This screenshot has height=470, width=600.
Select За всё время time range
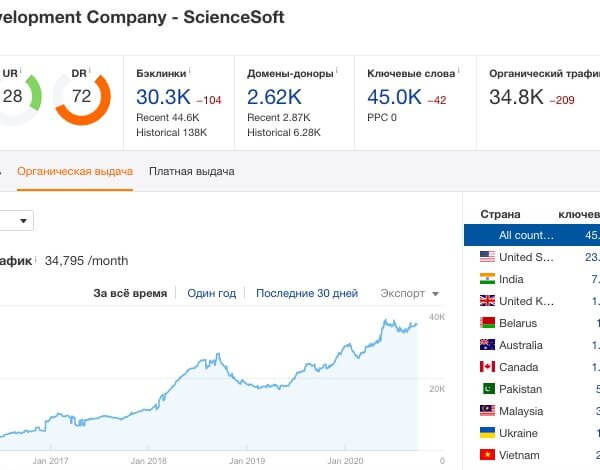pyautogui.click(x=130, y=293)
